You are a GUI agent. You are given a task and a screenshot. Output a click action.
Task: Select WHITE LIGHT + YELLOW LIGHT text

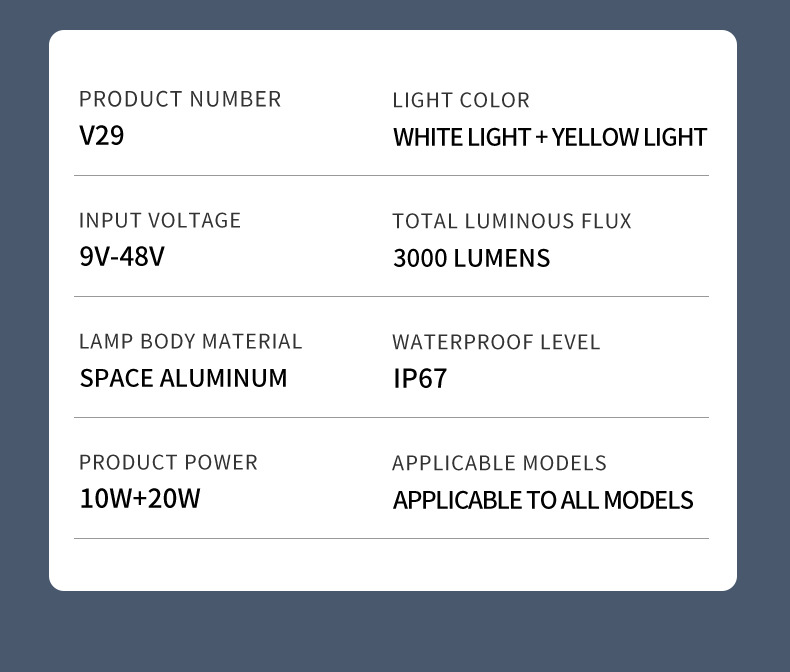(550, 137)
